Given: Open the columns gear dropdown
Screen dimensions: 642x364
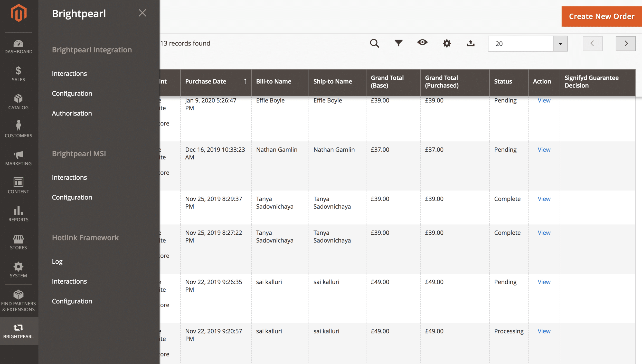Looking at the screenshot, I should coord(447,43).
